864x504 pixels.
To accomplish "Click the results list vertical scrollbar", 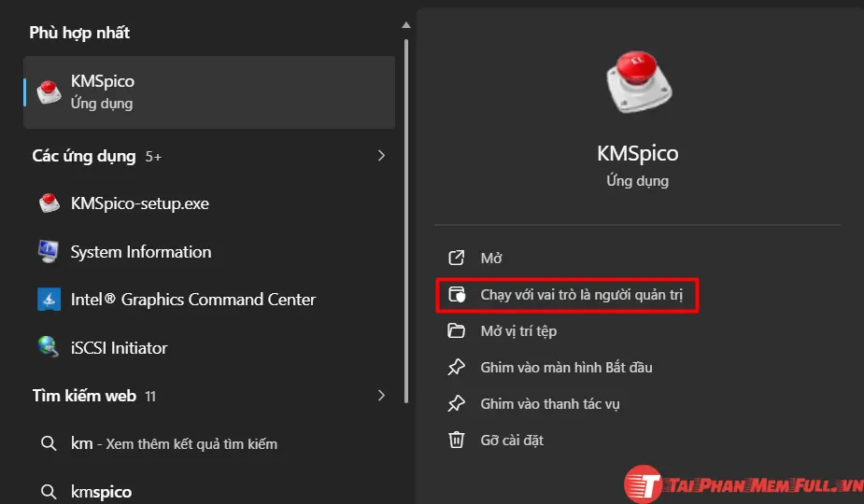I will click(x=406, y=220).
